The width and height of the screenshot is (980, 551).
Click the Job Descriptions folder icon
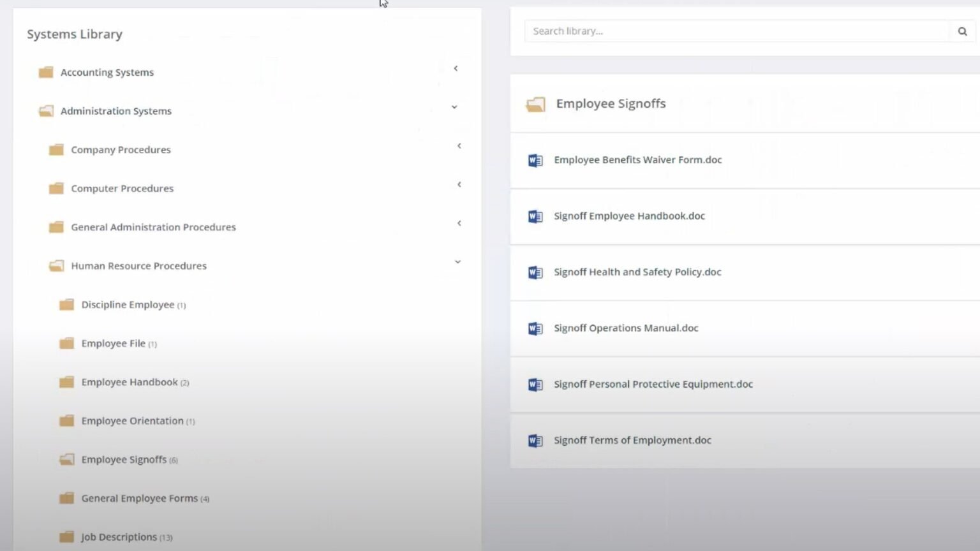tap(66, 537)
